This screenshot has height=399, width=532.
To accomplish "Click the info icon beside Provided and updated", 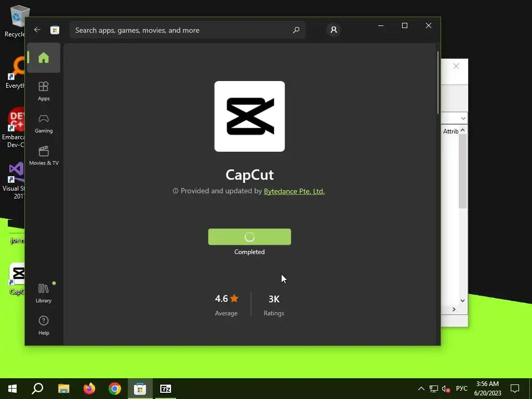I will (x=176, y=191).
